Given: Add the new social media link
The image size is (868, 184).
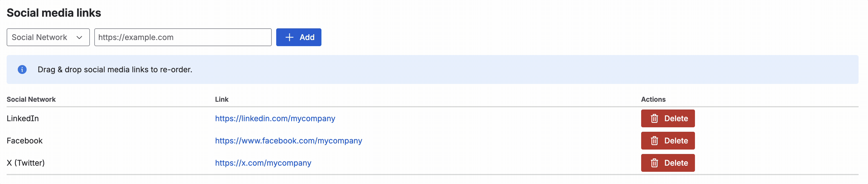Looking at the screenshot, I should click(x=299, y=37).
